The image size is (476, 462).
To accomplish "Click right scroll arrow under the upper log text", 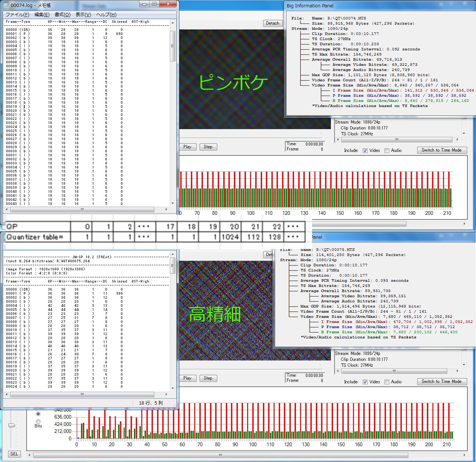I will (167, 209).
